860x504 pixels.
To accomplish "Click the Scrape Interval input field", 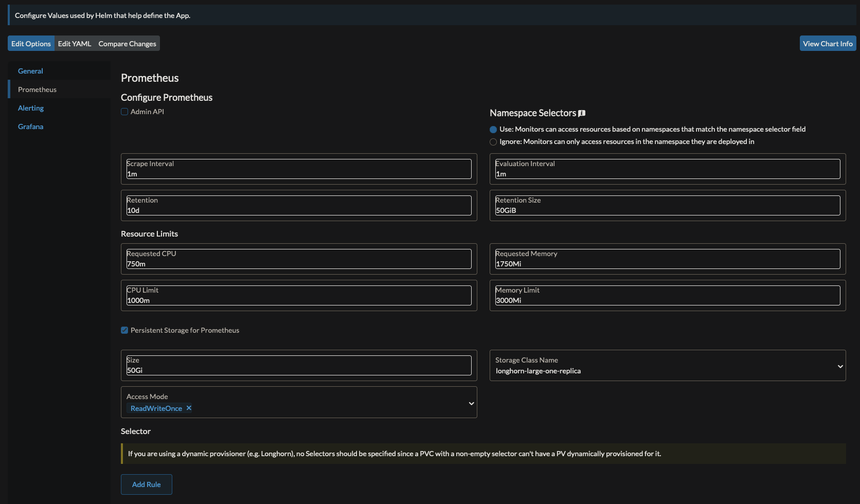I will pyautogui.click(x=298, y=172).
